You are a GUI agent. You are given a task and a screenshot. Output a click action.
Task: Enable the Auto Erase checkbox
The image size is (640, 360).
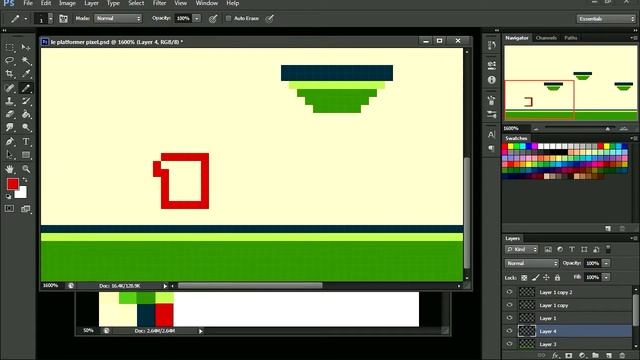(229, 18)
